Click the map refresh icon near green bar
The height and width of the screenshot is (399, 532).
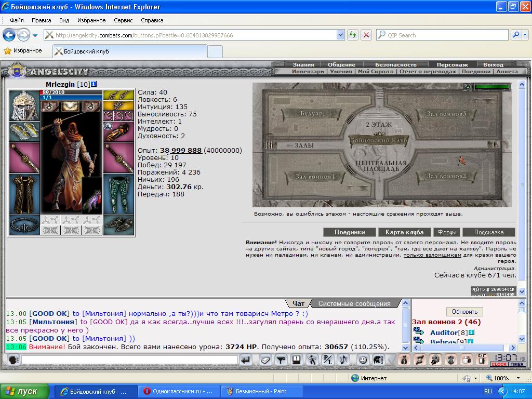point(467,87)
